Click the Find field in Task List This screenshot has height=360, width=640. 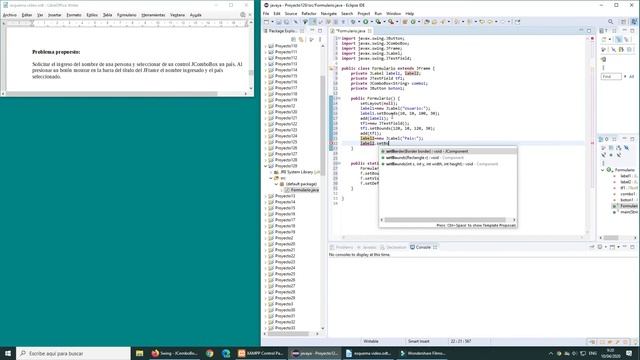[x=611, y=76]
